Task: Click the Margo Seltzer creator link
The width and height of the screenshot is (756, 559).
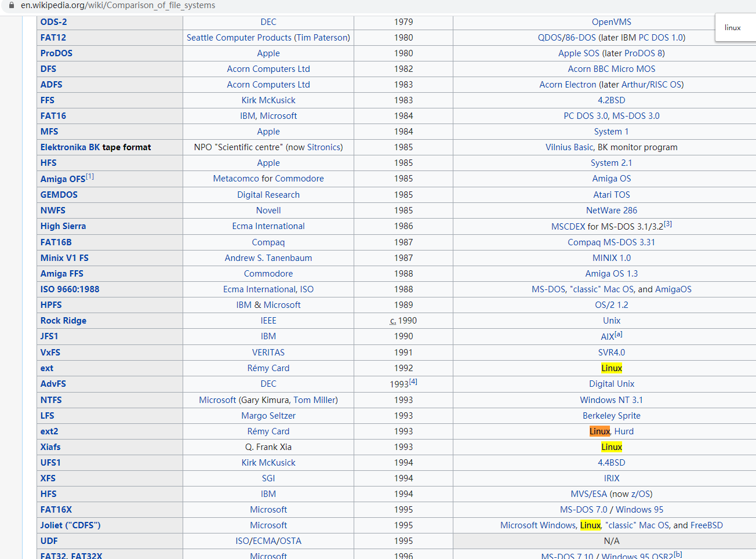Action: point(268,416)
